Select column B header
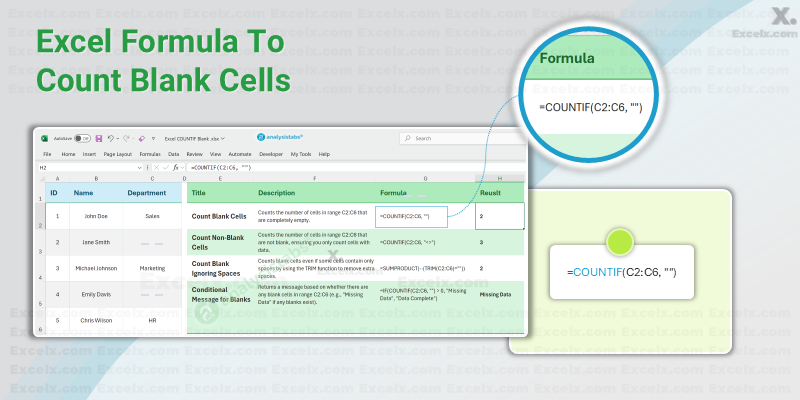Image resolution: width=800 pixels, height=400 pixels. click(x=96, y=179)
